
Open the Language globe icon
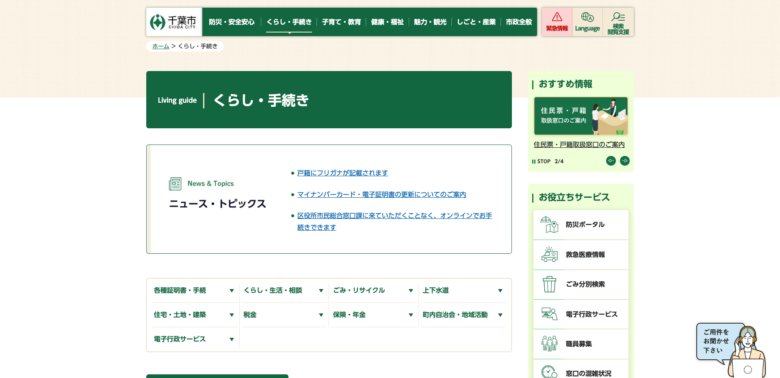click(587, 17)
